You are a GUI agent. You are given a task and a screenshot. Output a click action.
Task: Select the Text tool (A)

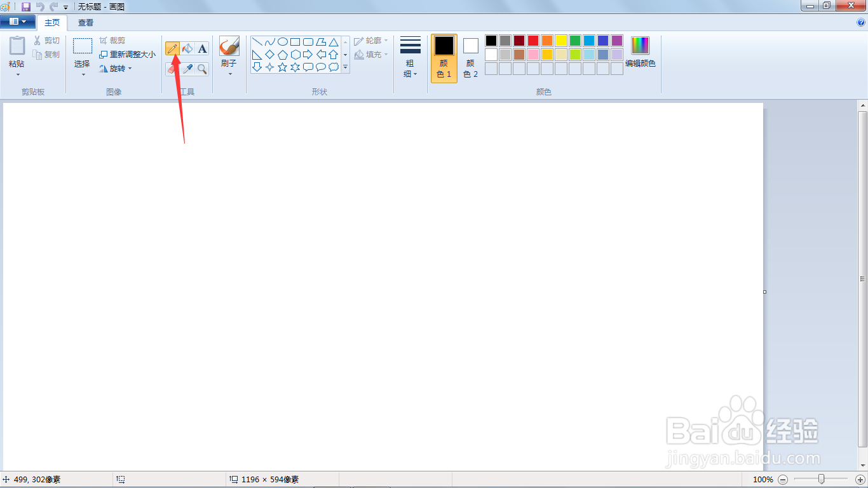point(202,49)
